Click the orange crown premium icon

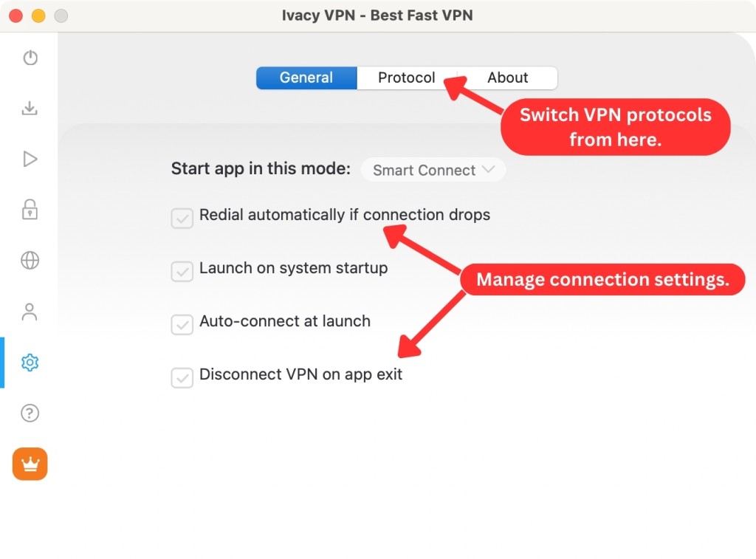point(30,464)
